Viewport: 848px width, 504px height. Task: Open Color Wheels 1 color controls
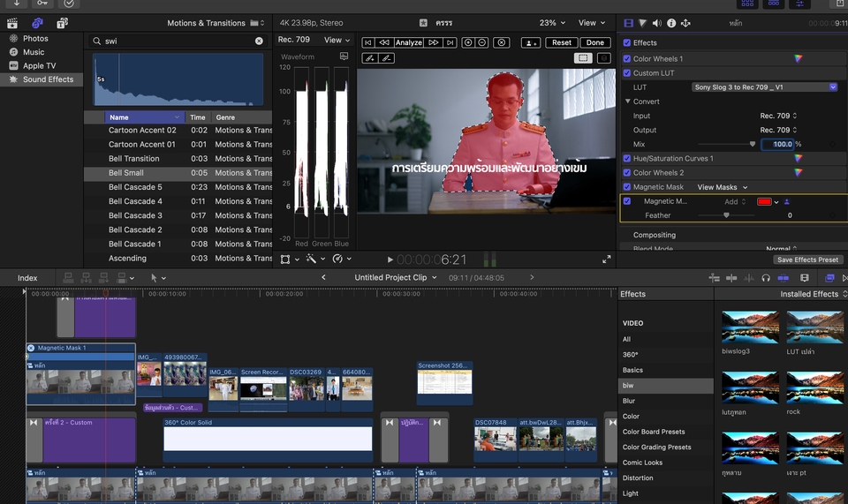(799, 59)
